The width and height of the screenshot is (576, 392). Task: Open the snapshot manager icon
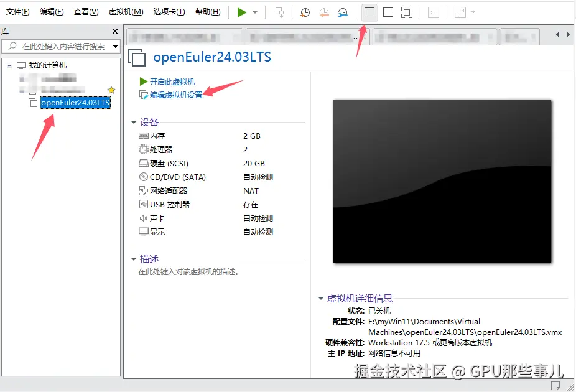pyautogui.click(x=343, y=12)
